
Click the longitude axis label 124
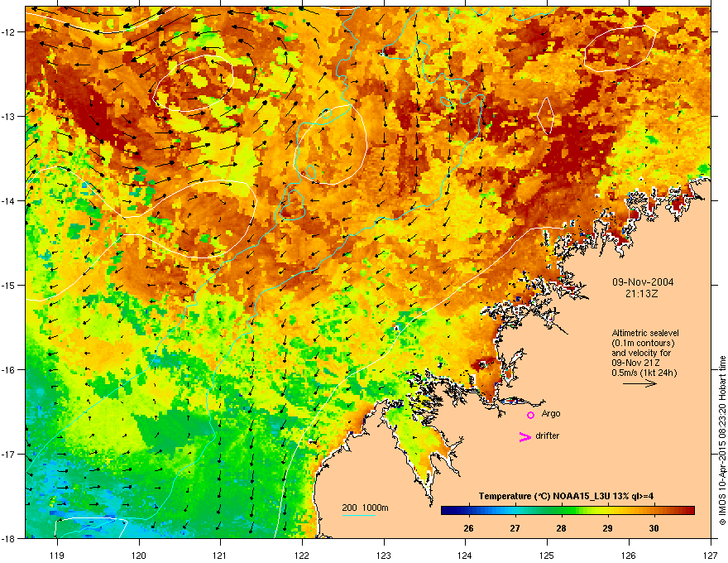(x=465, y=555)
